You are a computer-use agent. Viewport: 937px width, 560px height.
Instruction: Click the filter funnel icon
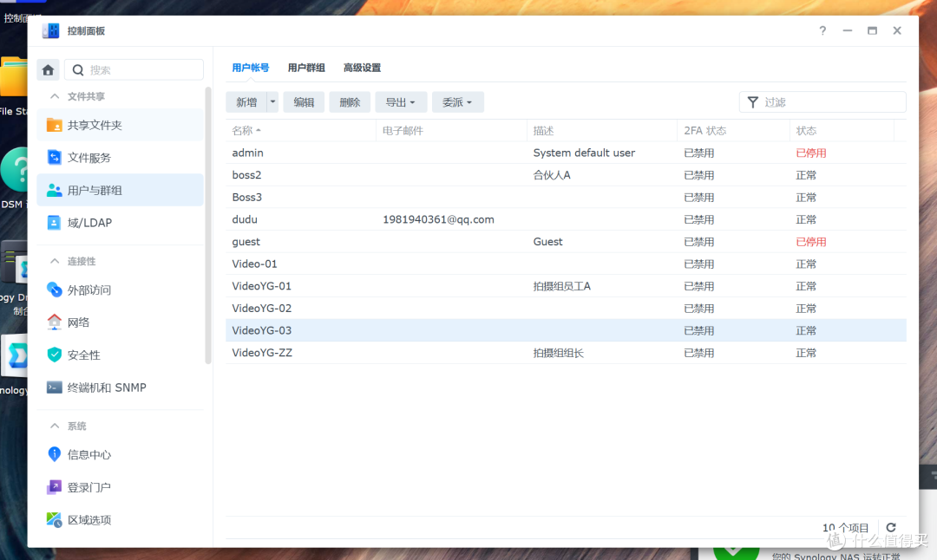click(x=753, y=102)
